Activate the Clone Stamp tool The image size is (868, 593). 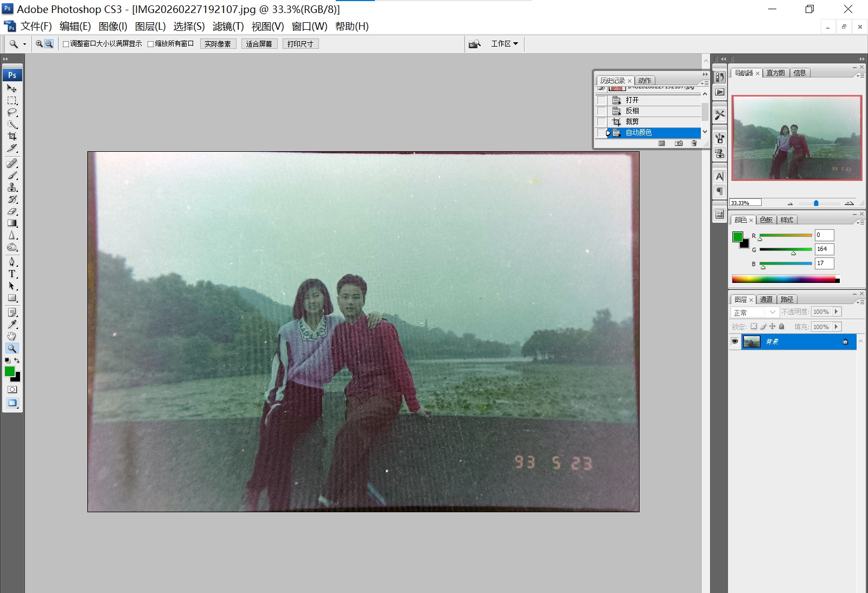pyautogui.click(x=12, y=188)
